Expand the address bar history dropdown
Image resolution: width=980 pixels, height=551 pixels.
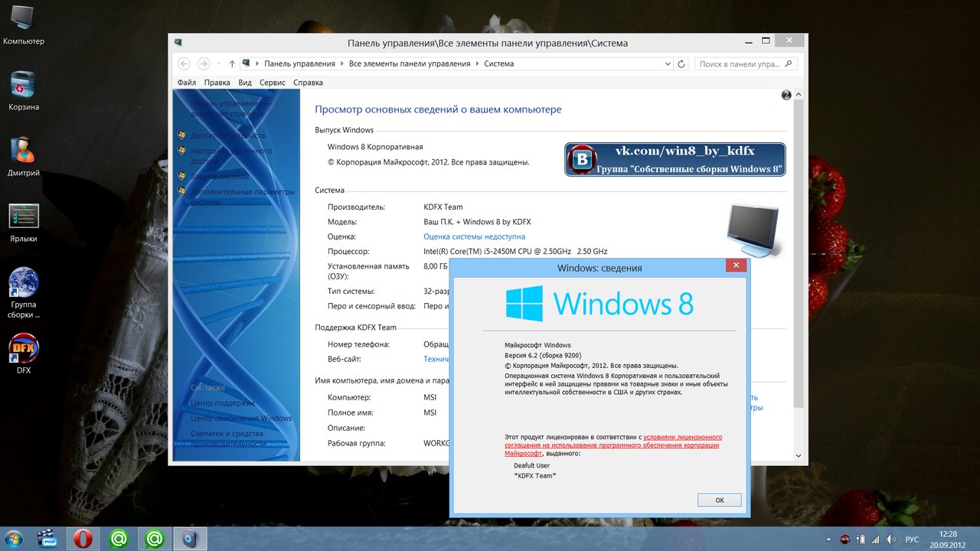tap(667, 64)
